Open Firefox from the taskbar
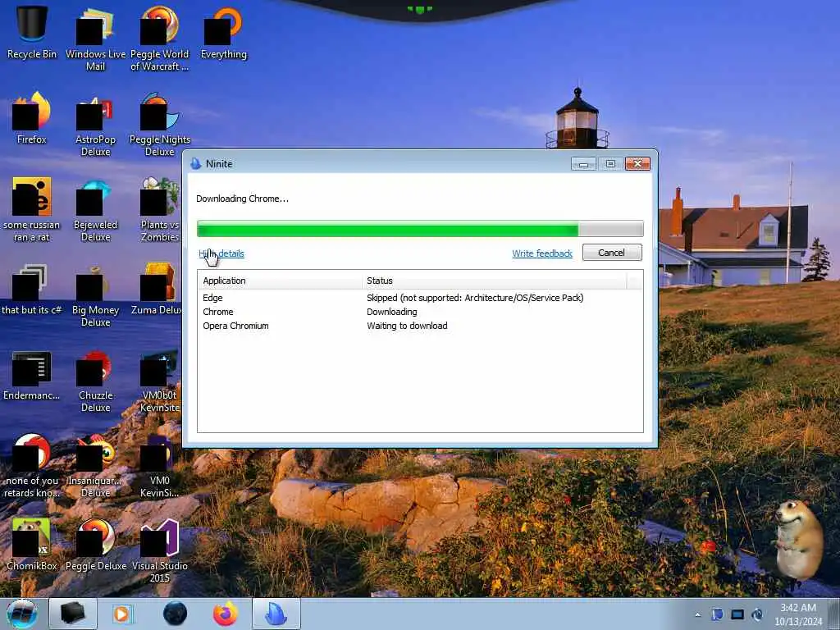 coord(226,614)
